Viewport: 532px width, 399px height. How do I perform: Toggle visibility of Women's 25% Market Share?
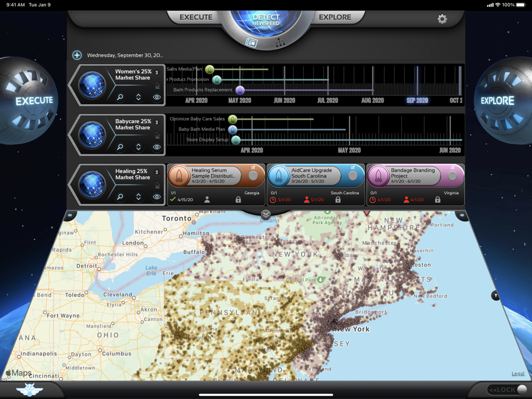tap(157, 97)
